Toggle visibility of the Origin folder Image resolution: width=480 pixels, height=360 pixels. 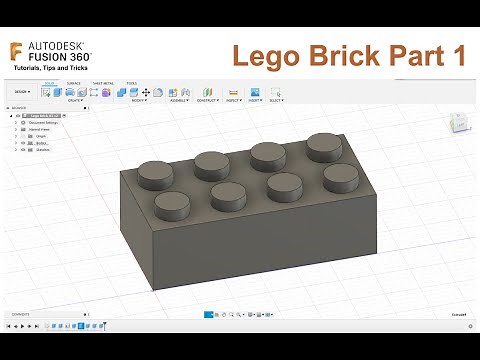point(23,136)
